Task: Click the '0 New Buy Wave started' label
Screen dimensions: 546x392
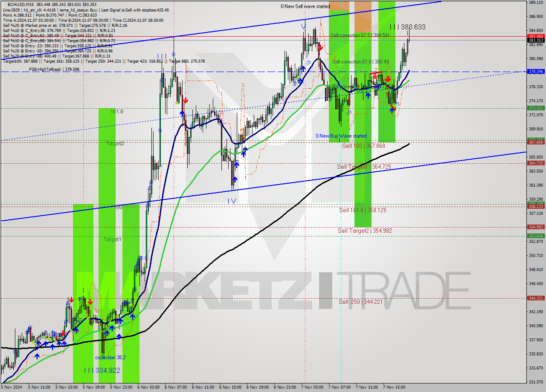Action: click(341, 136)
